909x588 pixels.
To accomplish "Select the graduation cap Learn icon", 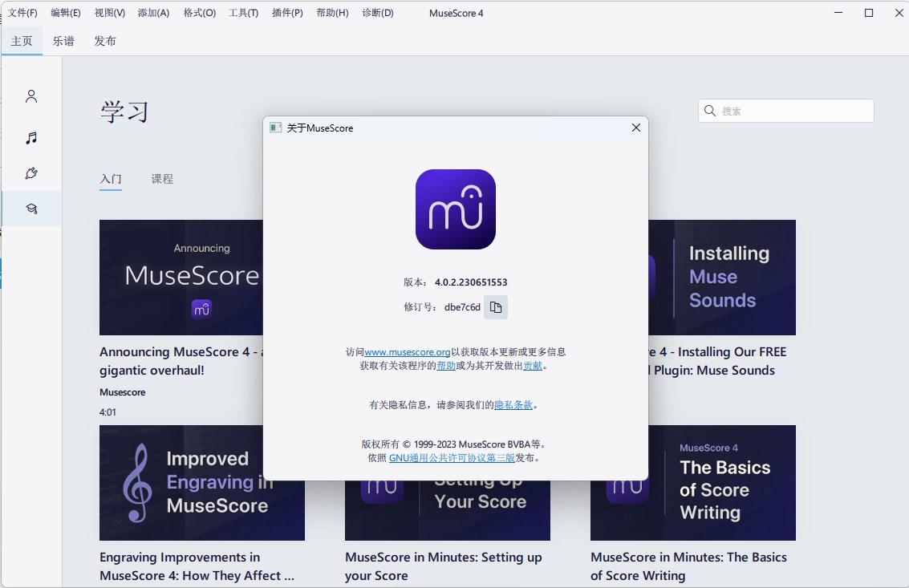I will pos(30,208).
